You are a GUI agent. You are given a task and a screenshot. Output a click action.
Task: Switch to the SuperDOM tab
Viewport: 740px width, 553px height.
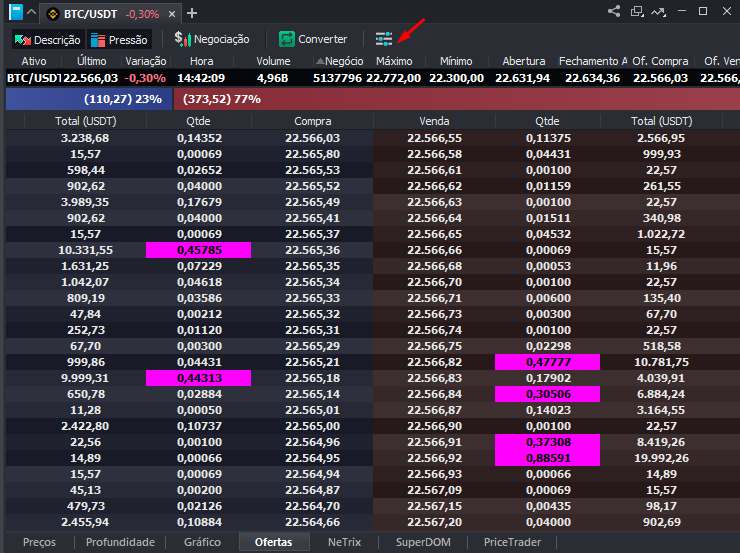(x=423, y=542)
